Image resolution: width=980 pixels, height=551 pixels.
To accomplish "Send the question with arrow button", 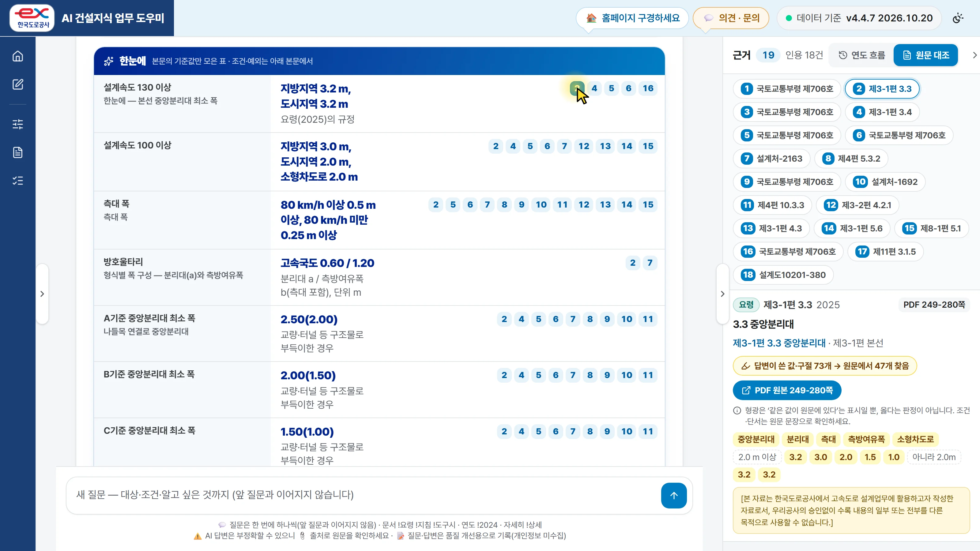I will [674, 495].
